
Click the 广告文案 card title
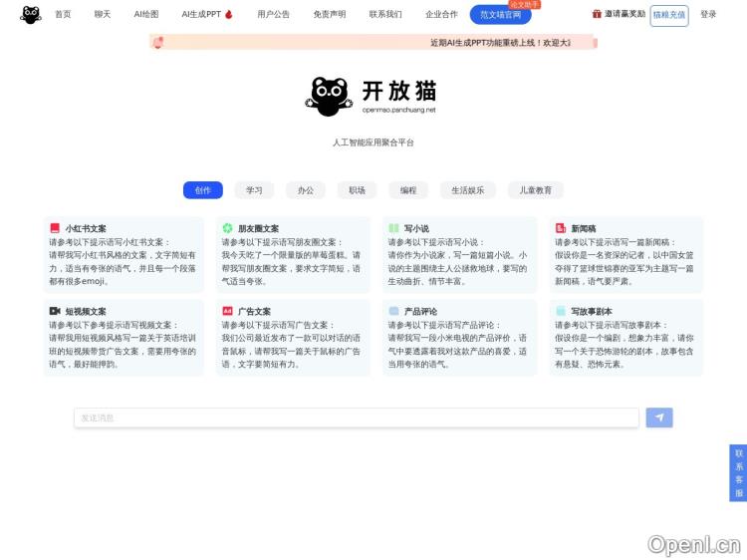click(254, 311)
